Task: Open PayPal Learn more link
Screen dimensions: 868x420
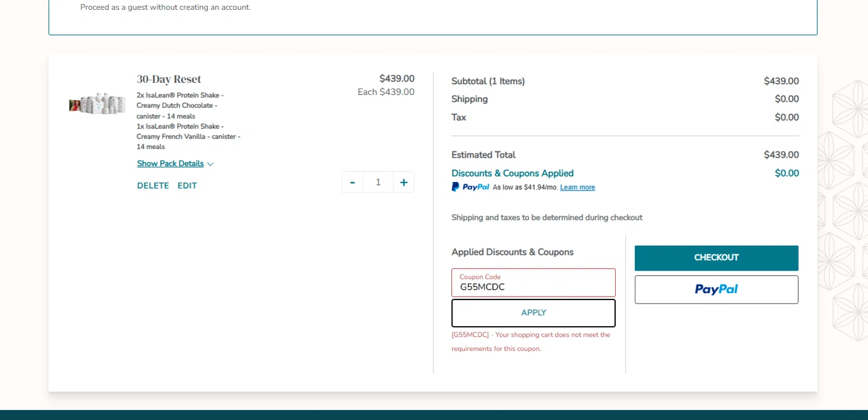Action: point(578,187)
